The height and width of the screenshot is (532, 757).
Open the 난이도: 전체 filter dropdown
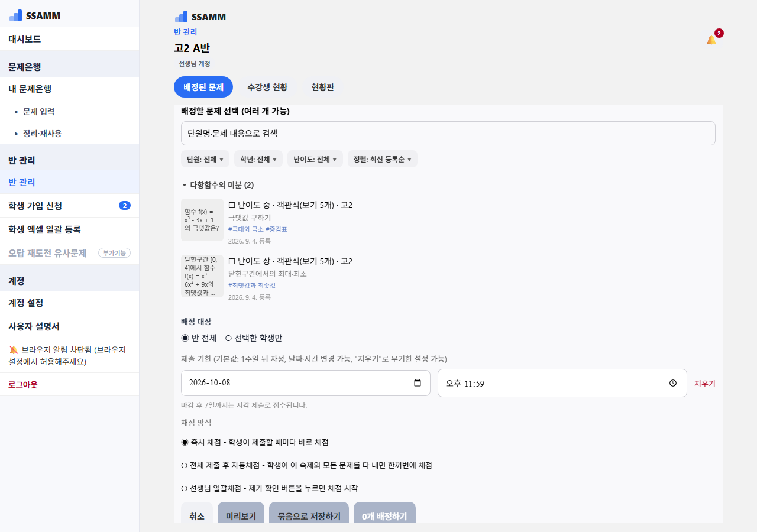click(x=315, y=159)
